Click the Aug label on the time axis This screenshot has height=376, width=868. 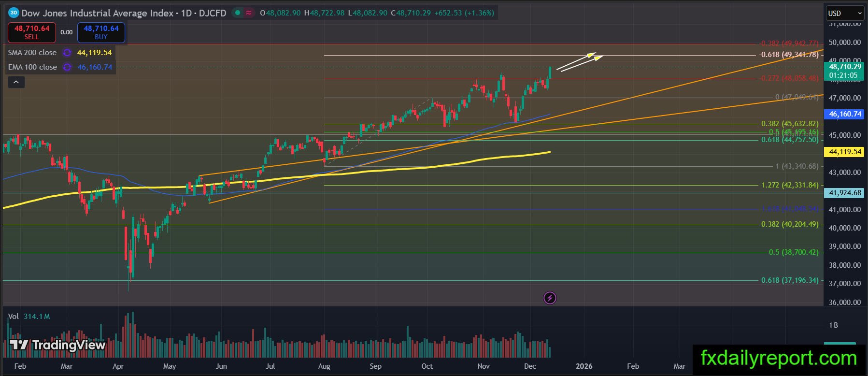pos(324,366)
